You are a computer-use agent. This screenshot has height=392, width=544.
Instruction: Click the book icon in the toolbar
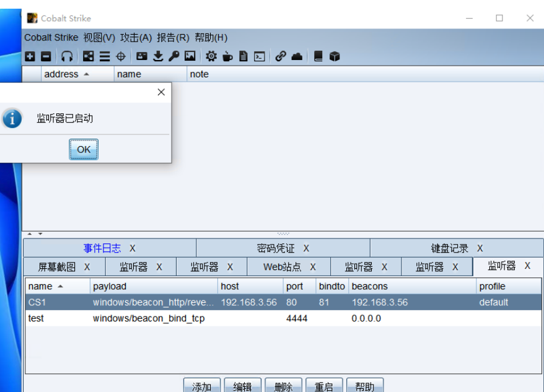(318, 56)
